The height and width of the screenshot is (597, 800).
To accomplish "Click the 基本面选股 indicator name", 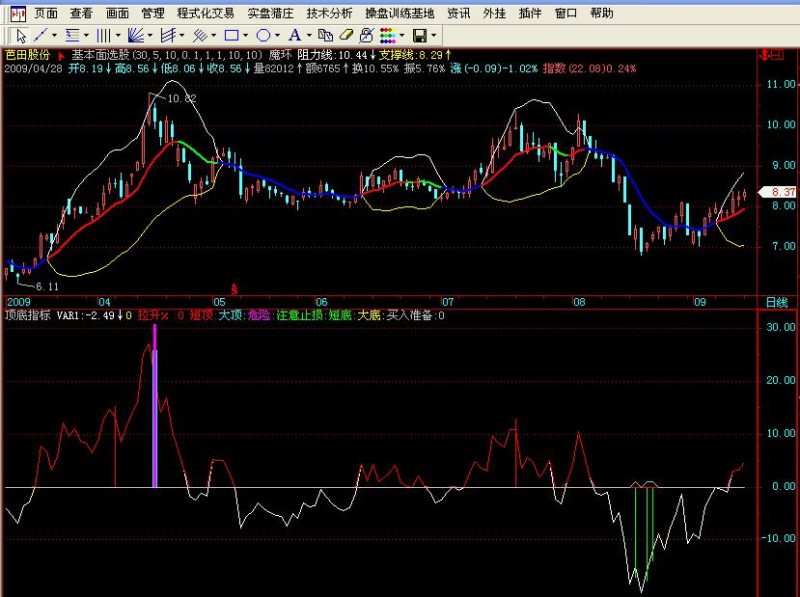I will tap(101, 55).
